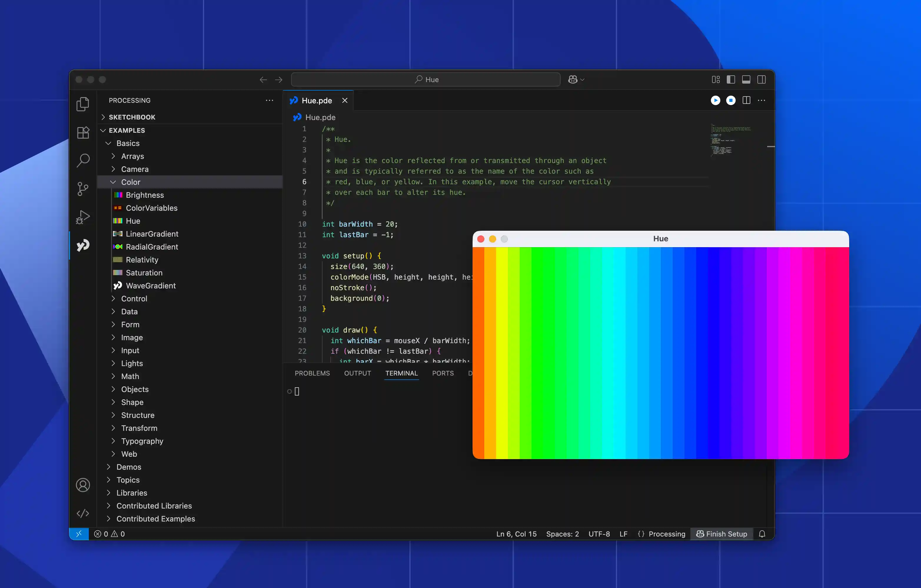Open the Source Control view
Screen dimensions: 921x588
pos(83,189)
